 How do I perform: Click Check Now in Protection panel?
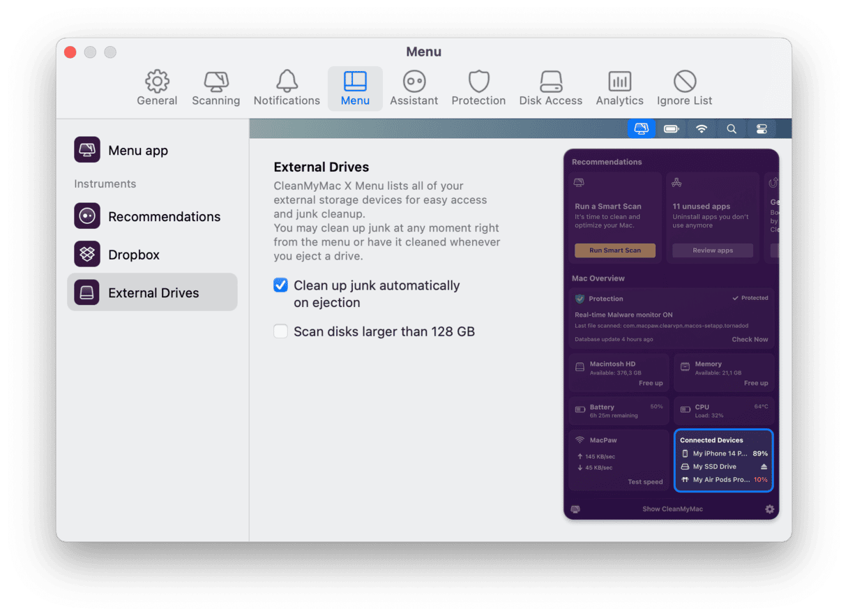tap(750, 340)
